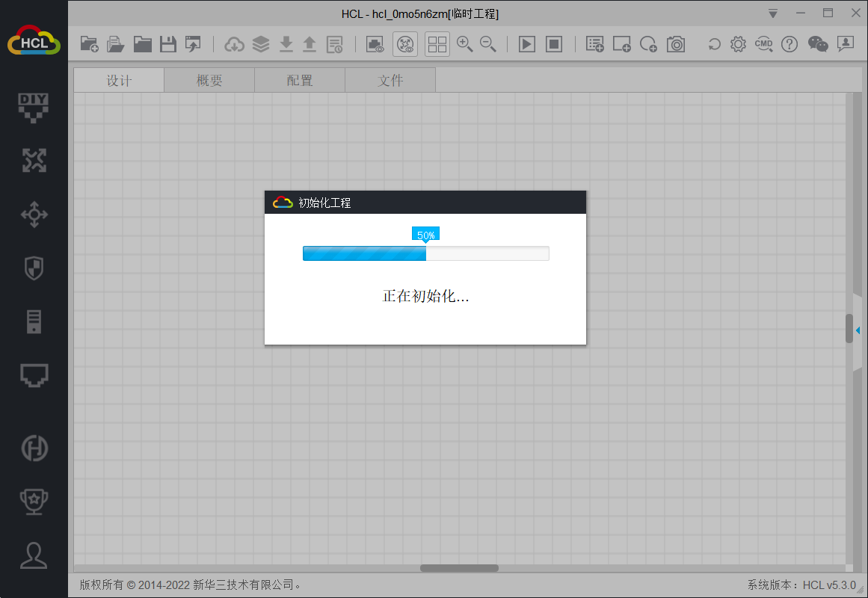Click the copyright text in status bar
The image size is (868, 598).
click(x=190, y=585)
